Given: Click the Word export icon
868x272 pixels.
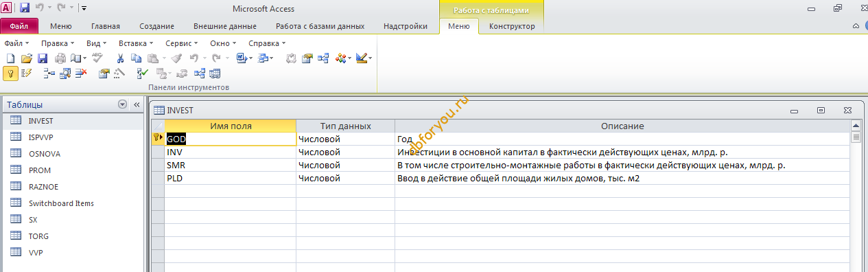Looking at the screenshot, I should [242, 58].
